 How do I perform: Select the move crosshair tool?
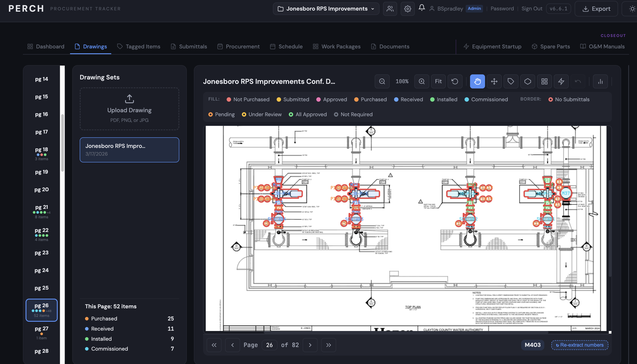tap(494, 81)
